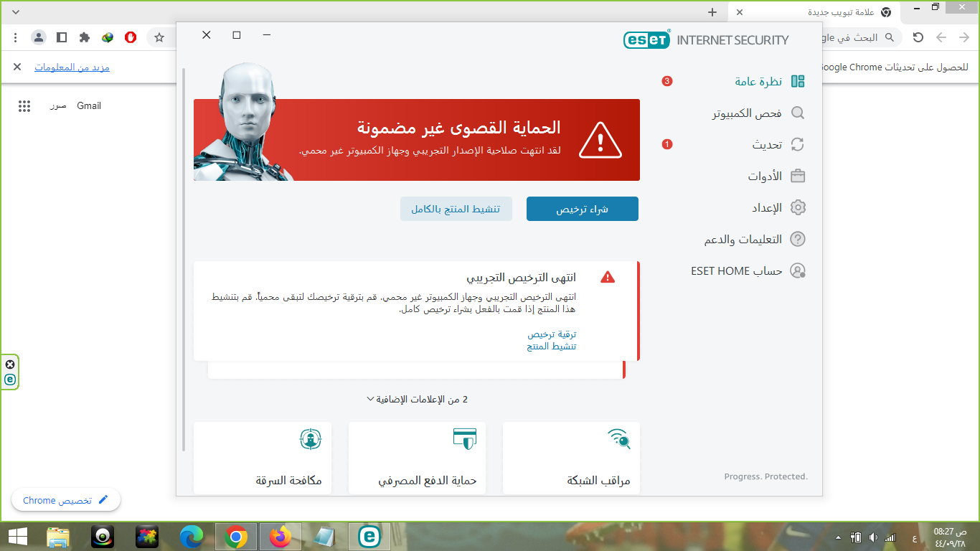This screenshot has width=980, height=551.
Task: Close the New Tab (علامة تبويب جديدة) tab
Action: tap(740, 12)
